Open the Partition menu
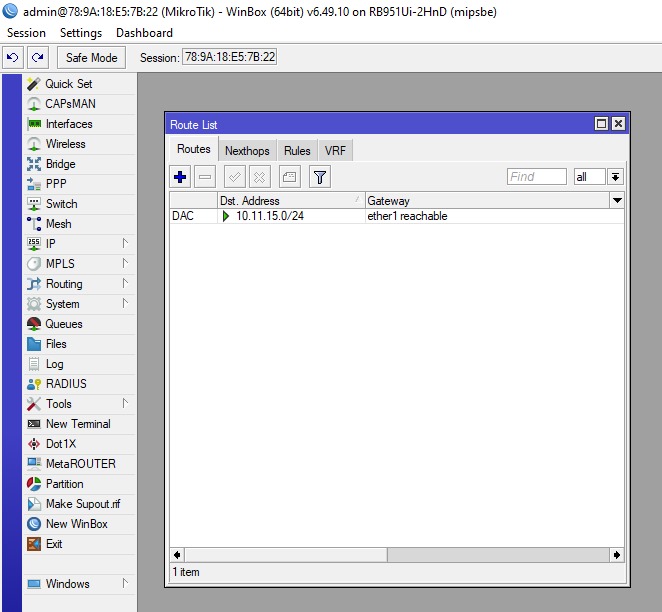This screenshot has height=612, width=662. (x=79, y=484)
